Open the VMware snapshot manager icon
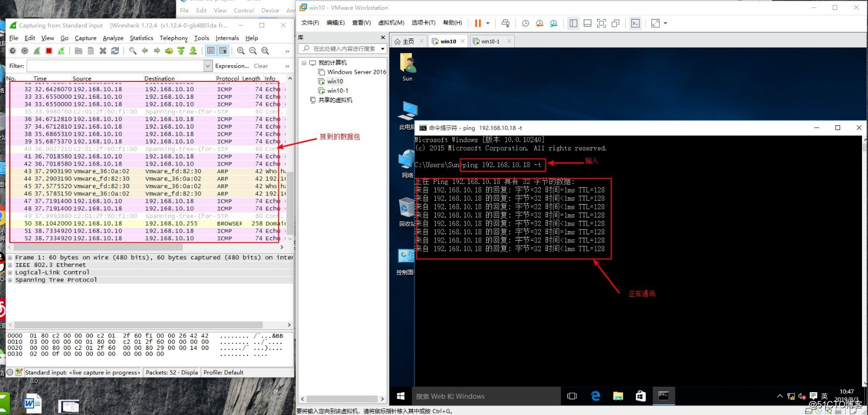The image size is (868, 415). (x=553, y=23)
